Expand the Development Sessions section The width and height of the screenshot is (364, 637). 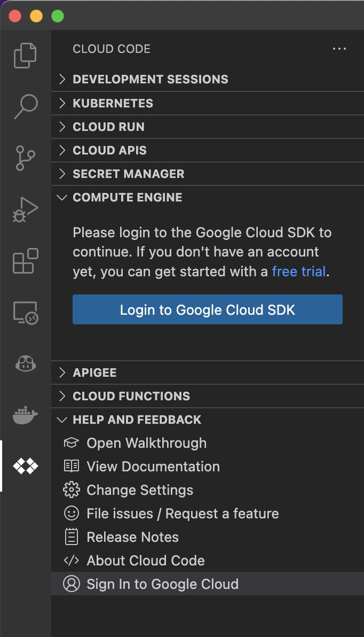pyautogui.click(x=150, y=80)
